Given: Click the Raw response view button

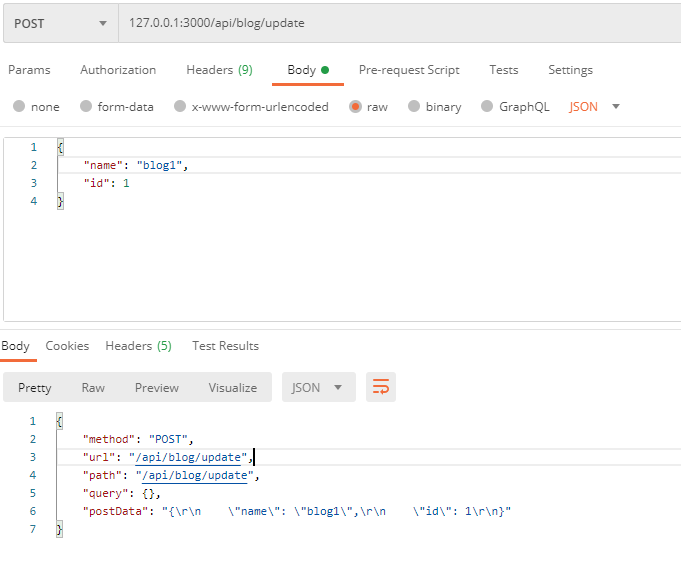Looking at the screenshot, I should [93, 387].
